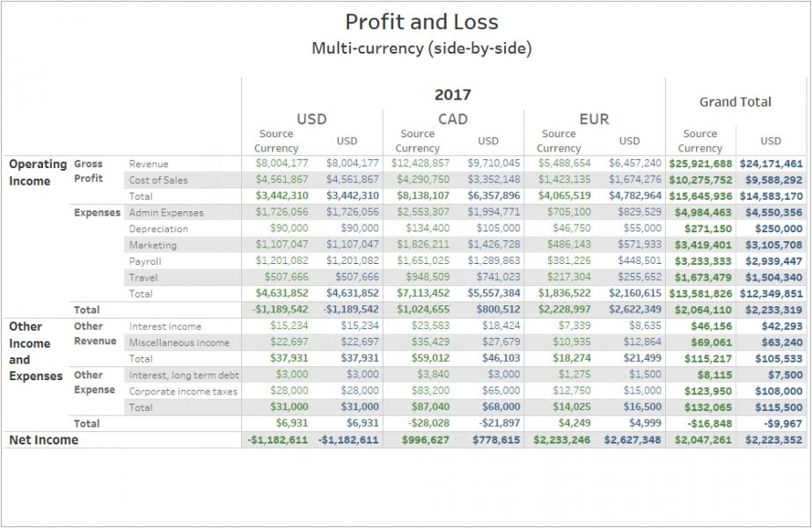The height and width of the screenshot is (528, 812).
Task: Select the Operating Income row header
Action: tap(38, 172)
